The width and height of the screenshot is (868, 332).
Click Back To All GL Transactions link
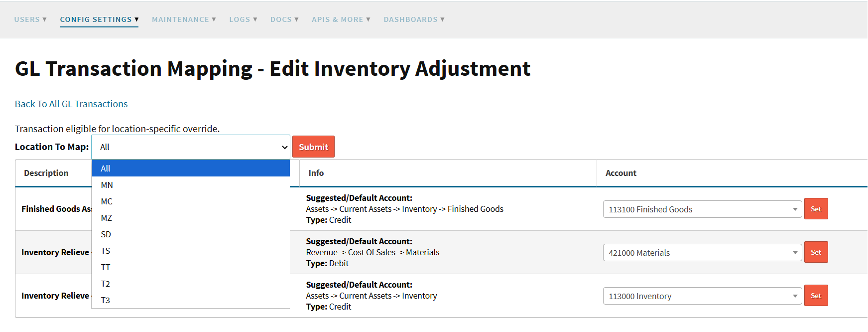click(x=71, y=104)
